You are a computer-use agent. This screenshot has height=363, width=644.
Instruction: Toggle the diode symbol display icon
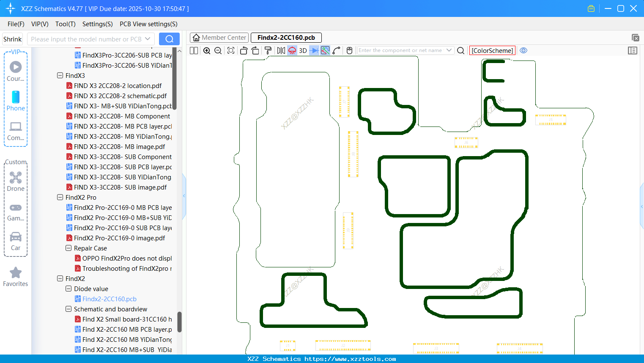coord(314,50)
